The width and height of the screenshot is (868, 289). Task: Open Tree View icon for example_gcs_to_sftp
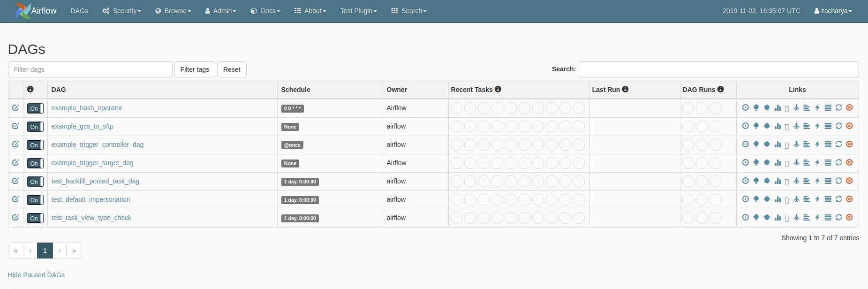click(x=756, y=126)
